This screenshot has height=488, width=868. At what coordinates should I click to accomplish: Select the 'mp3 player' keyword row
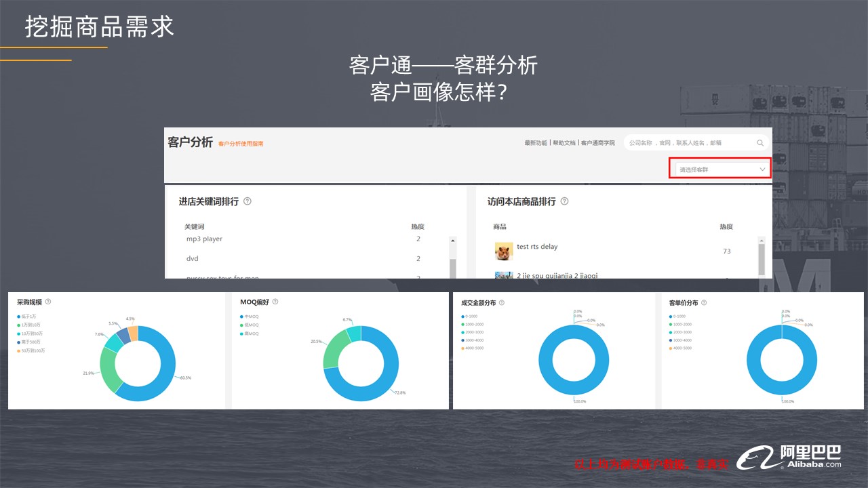(x=304, y=239)
